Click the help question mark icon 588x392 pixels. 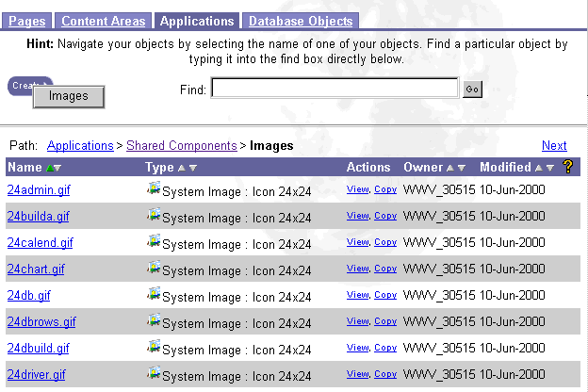pyautogui.click(x=568, y=167)
